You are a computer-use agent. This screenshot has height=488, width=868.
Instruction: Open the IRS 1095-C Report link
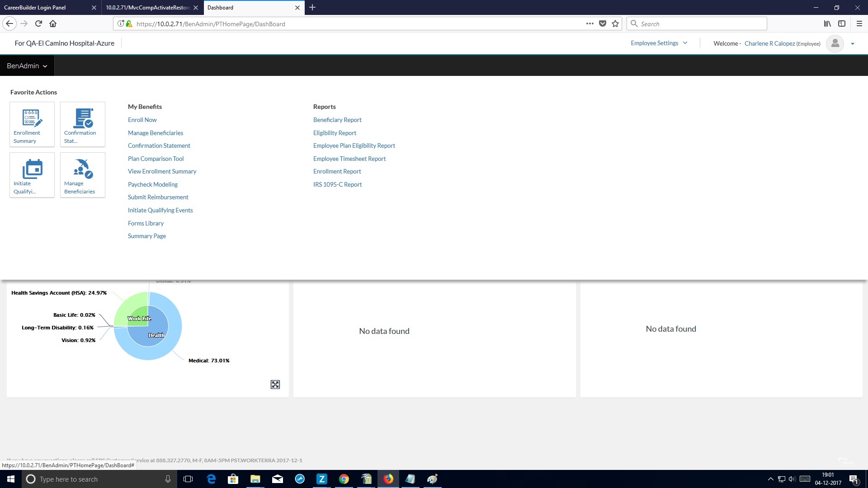pyautogui.click(x=337, y=184)
